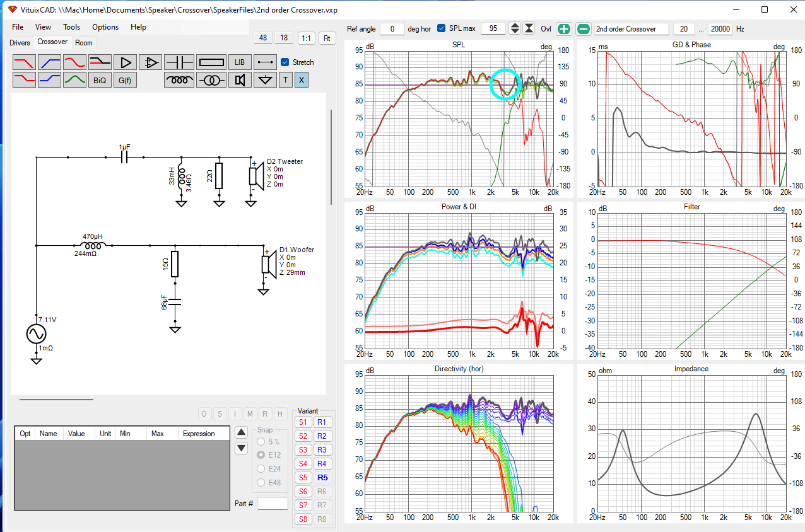The width and height of the screenshot is (805, 532).
Task: Store variant with S8 button
Action: pyautogui.click(x=303, y=519)
